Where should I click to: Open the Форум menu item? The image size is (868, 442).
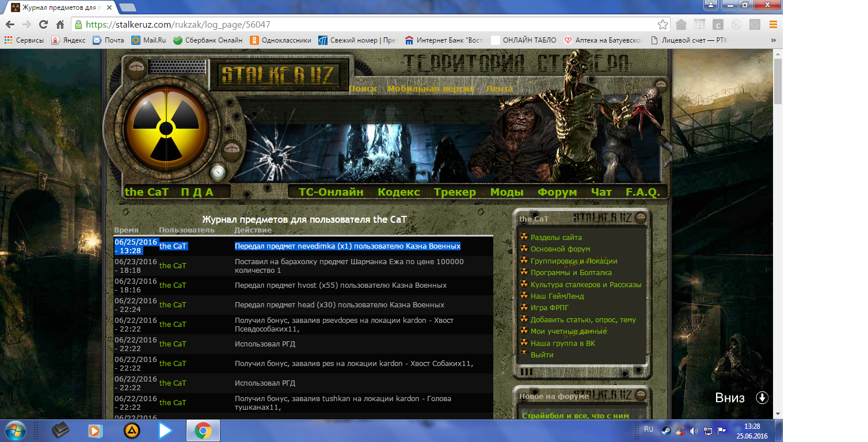557,192
